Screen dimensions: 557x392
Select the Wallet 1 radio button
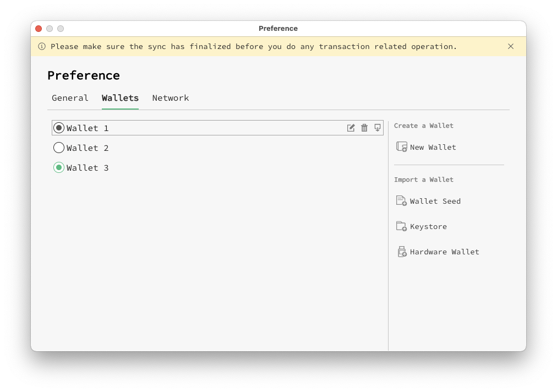[59, 127]
